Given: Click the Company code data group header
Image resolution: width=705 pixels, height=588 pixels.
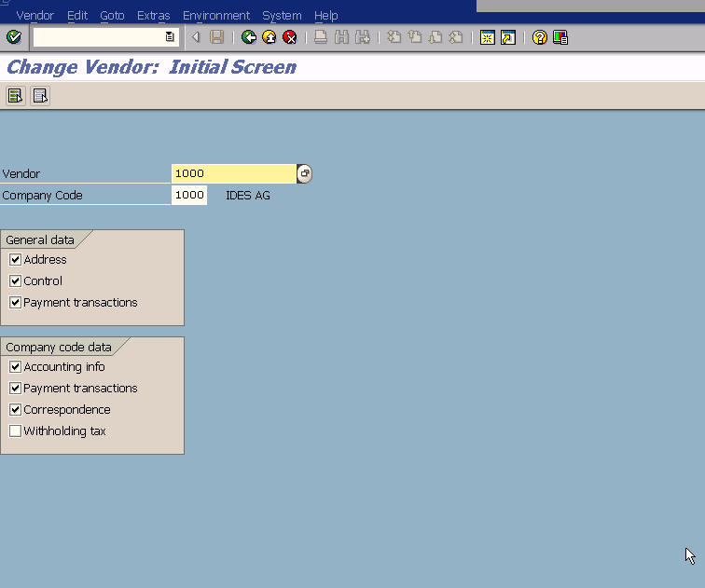Looking at the screenshot, I should point(59,348).
